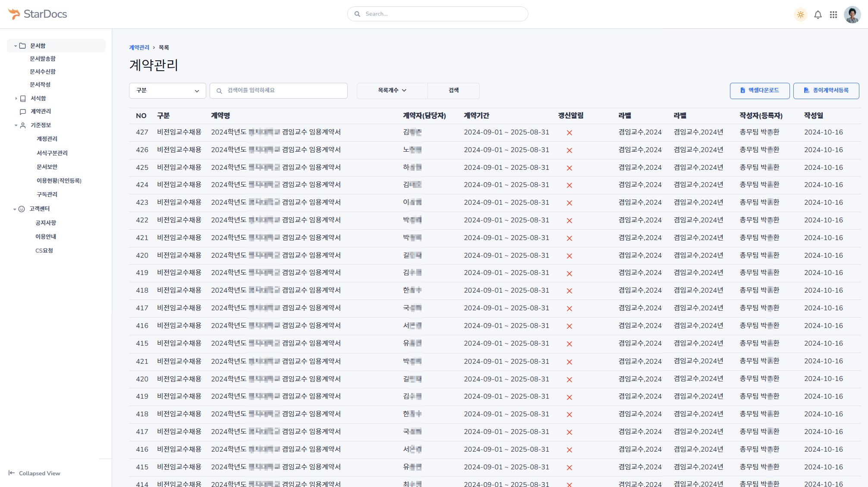Click the 검색 button

453,91
